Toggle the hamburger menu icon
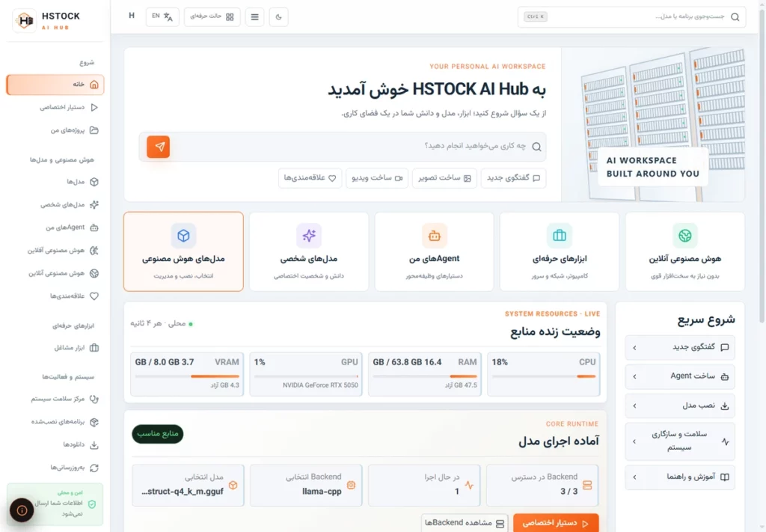 pyautogui.click(x=254, y=16)
